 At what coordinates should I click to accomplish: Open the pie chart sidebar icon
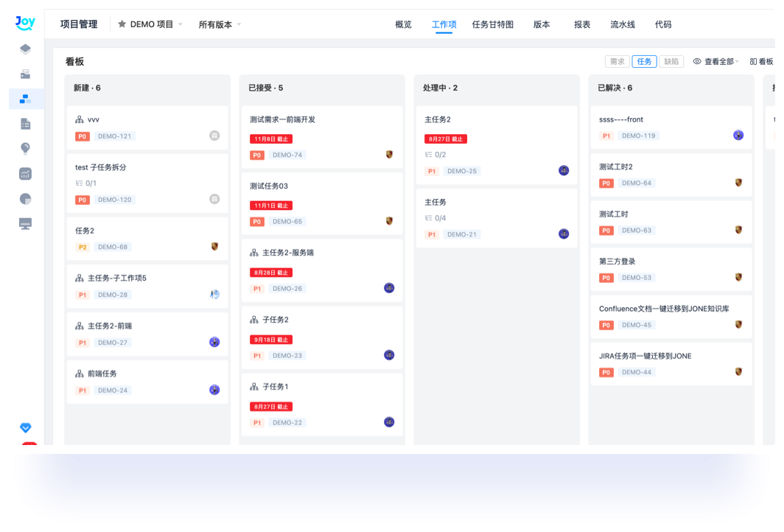click(x=26, y=198)
